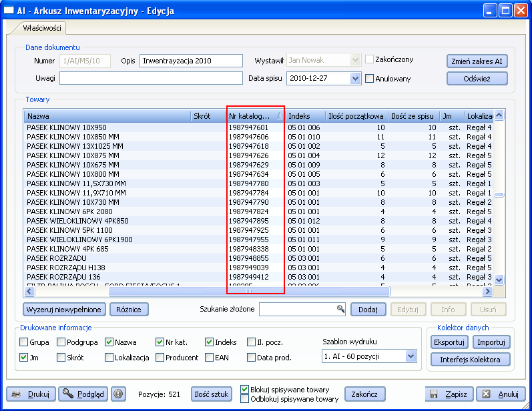
Task: Open the Szablon wydruku dropdown
Action: point(411,356)
